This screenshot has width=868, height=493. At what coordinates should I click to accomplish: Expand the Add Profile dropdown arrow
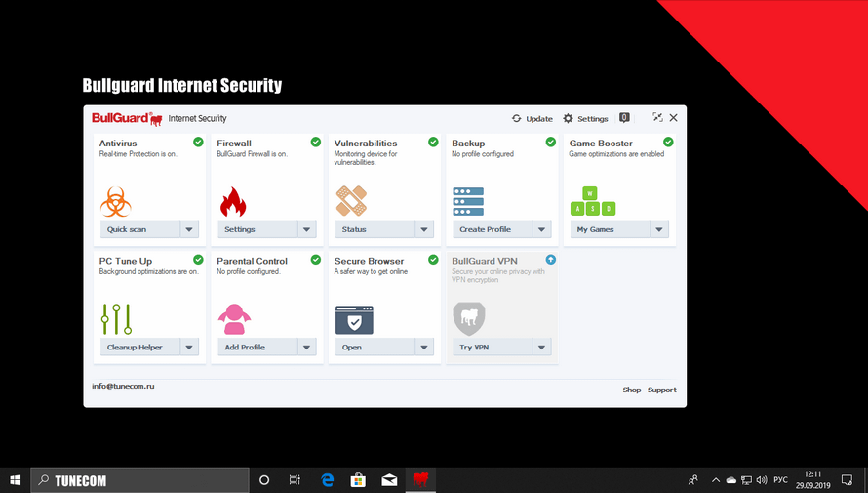[x=306, y=347]
